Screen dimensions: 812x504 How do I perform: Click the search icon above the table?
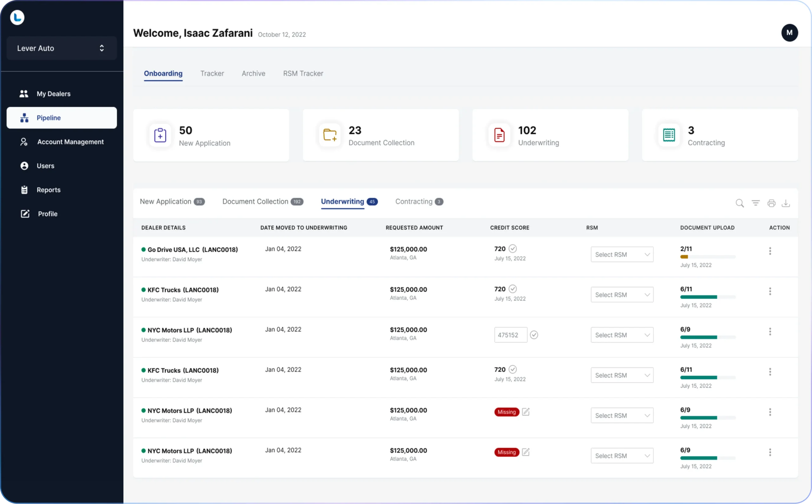(x=740, y=203)
